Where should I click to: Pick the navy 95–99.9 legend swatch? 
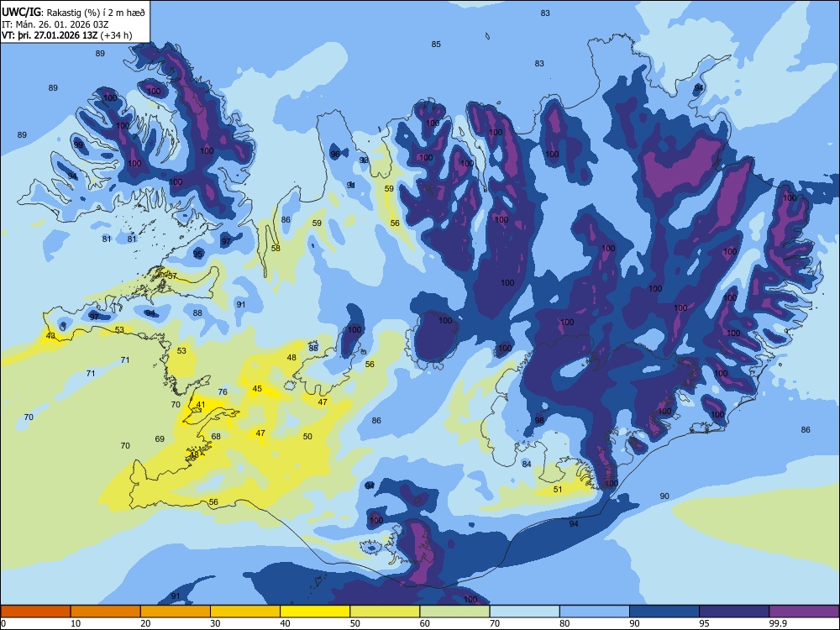click(734, 612)
